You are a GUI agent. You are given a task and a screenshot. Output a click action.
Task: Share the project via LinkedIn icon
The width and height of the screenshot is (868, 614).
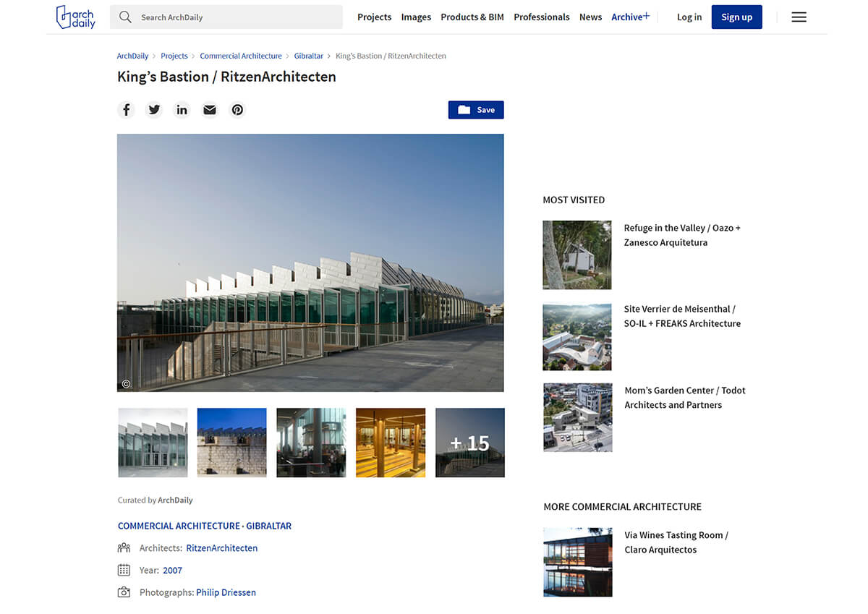pos(182,110)
